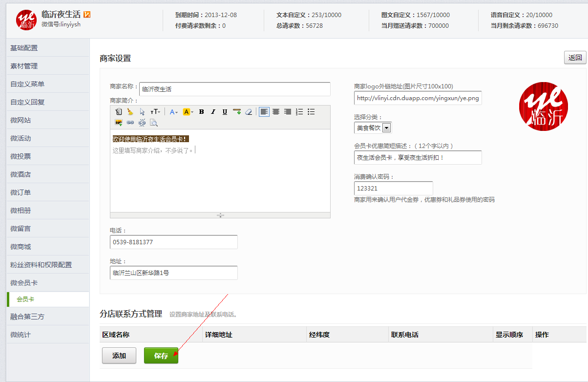Open the font size dropdown

coord(155,112)
